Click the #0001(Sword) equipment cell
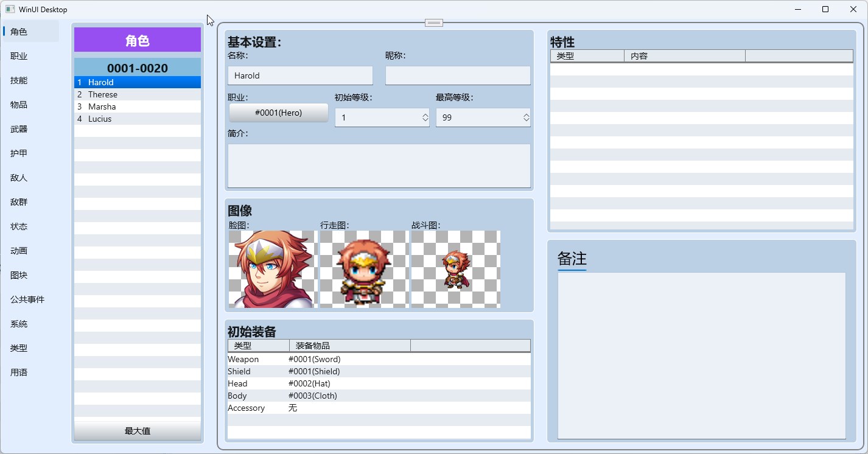The image size is (868, 454). coord(314,359)
